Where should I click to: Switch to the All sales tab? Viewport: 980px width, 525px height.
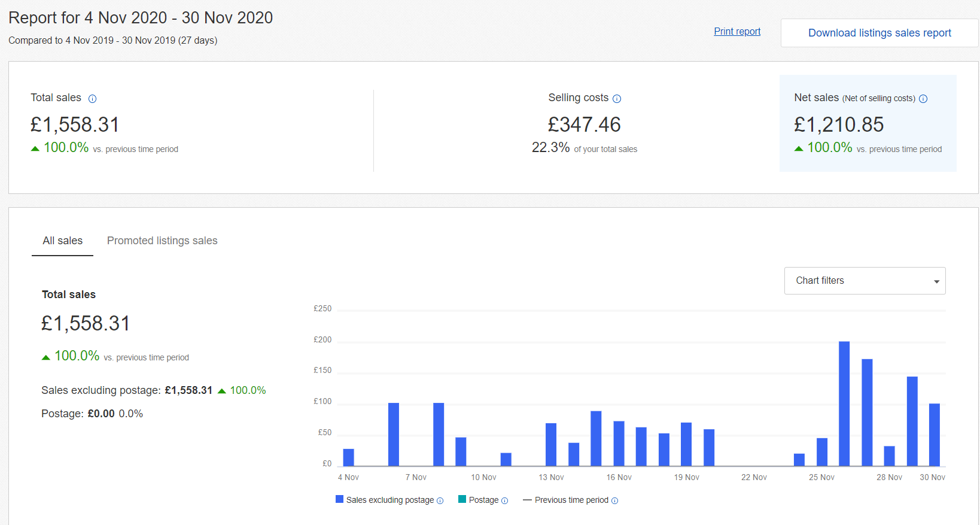pos(63,241)
